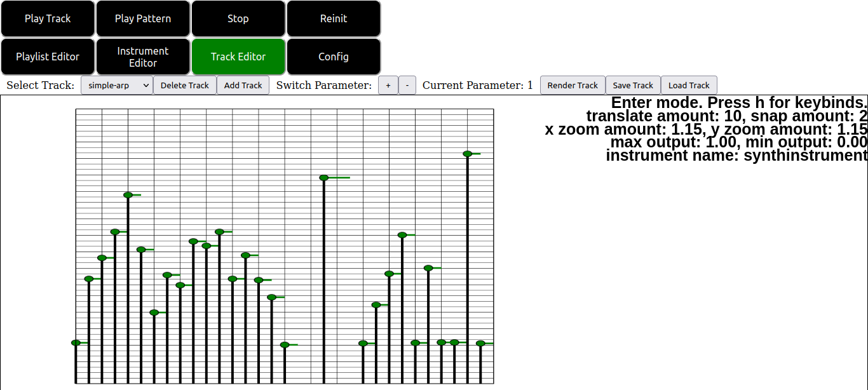Viewport: 868px width, 390px height.
Task: Click the tall note handle with longest tail
Action: (324, 178)
